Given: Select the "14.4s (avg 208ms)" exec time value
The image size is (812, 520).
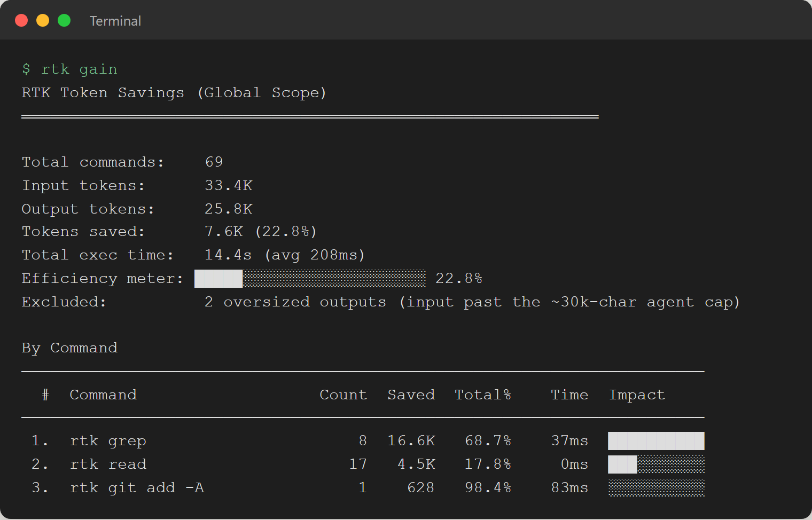Looking at the screenshot, I should (x=285, y=255).
